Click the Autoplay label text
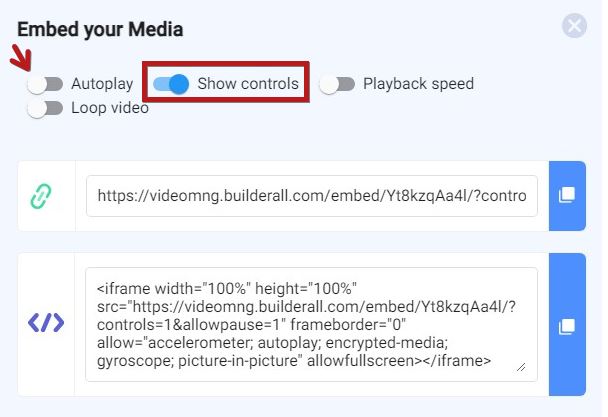 click(102, 84)
